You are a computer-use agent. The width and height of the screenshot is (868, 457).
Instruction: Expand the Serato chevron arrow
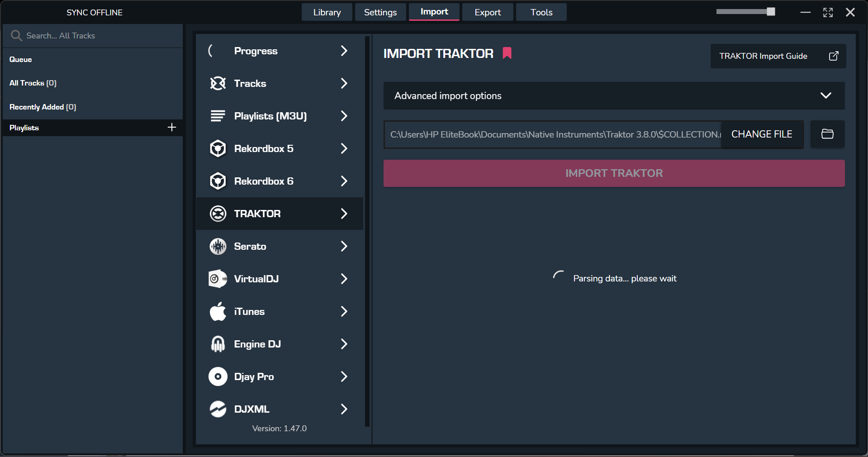(344, 246)
